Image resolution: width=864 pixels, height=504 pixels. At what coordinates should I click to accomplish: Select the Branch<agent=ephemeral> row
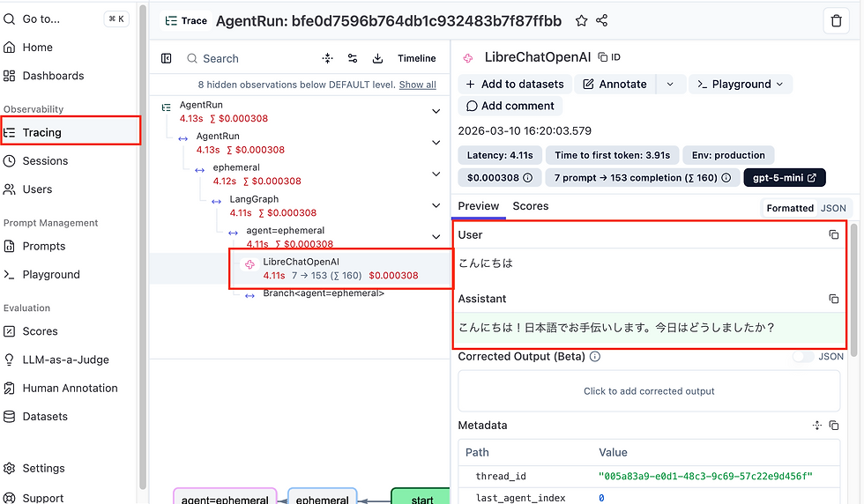(324, 293)
